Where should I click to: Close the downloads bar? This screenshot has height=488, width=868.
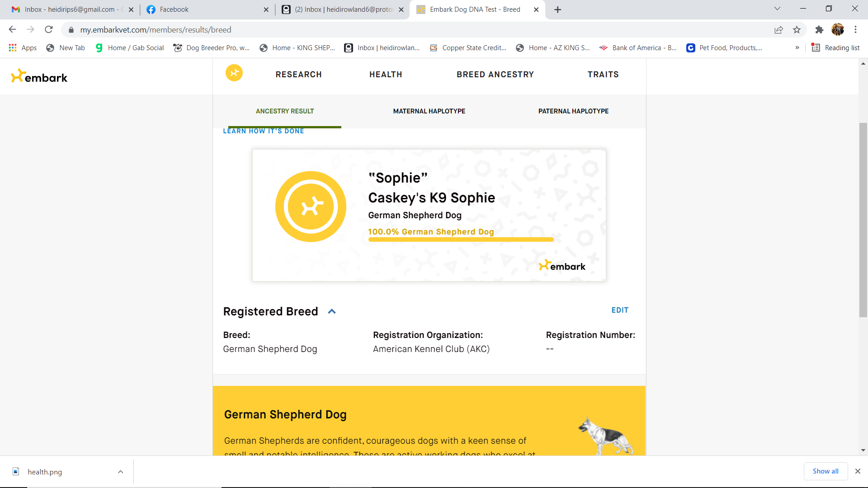point(858,471)
